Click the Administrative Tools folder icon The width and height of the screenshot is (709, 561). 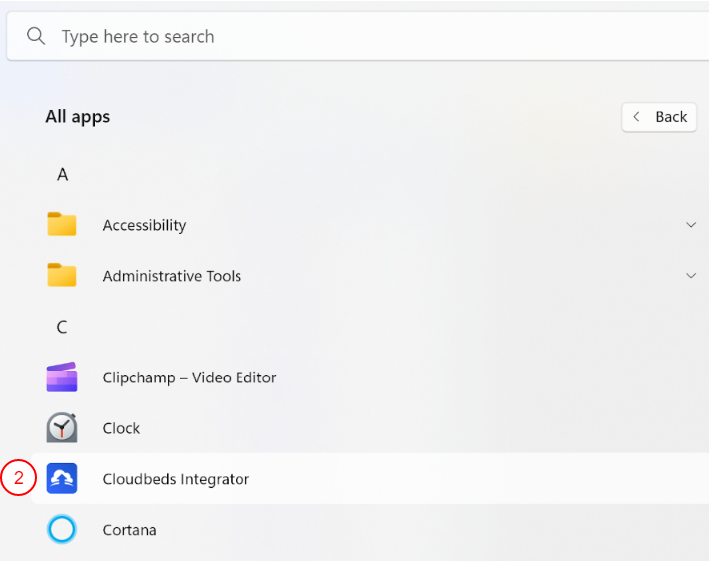click(x=62, y=276)
